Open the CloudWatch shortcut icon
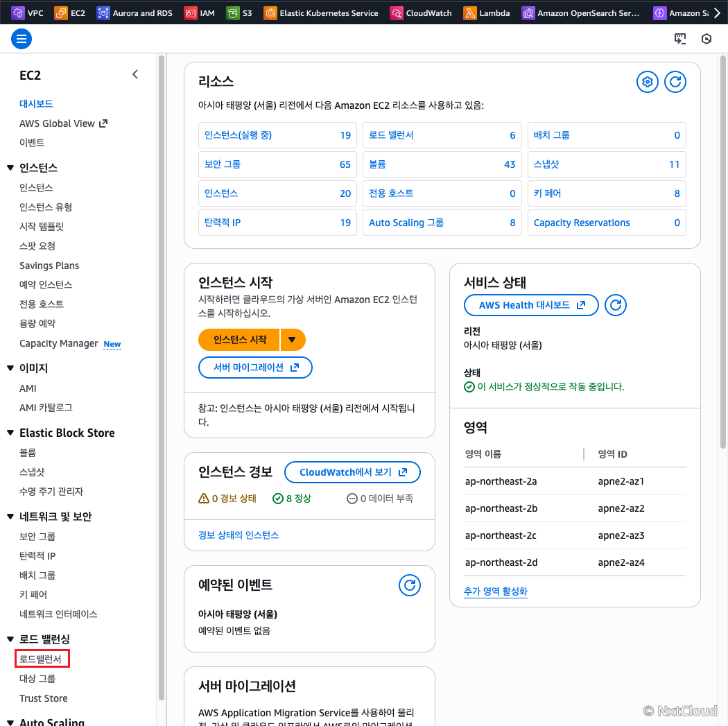Viewport: 728px width, 726px height. [396, 13]
